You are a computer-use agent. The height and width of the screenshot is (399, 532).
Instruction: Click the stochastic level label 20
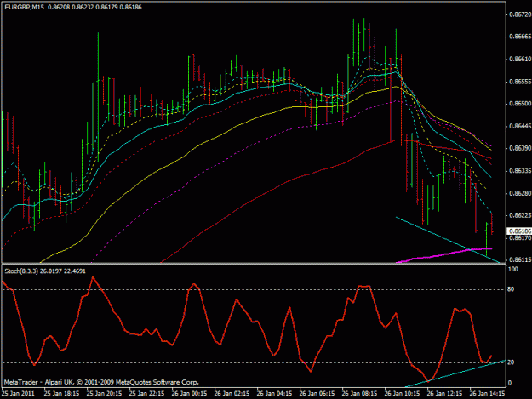511,362
